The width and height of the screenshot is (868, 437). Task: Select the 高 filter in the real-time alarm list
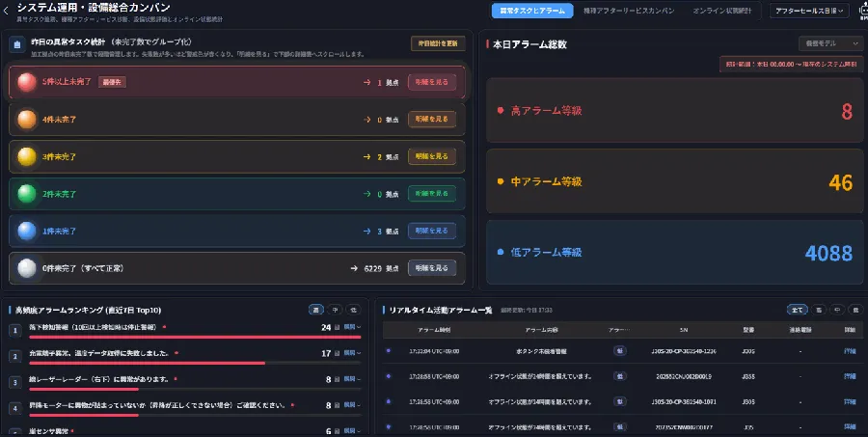[x=819, y=311]
